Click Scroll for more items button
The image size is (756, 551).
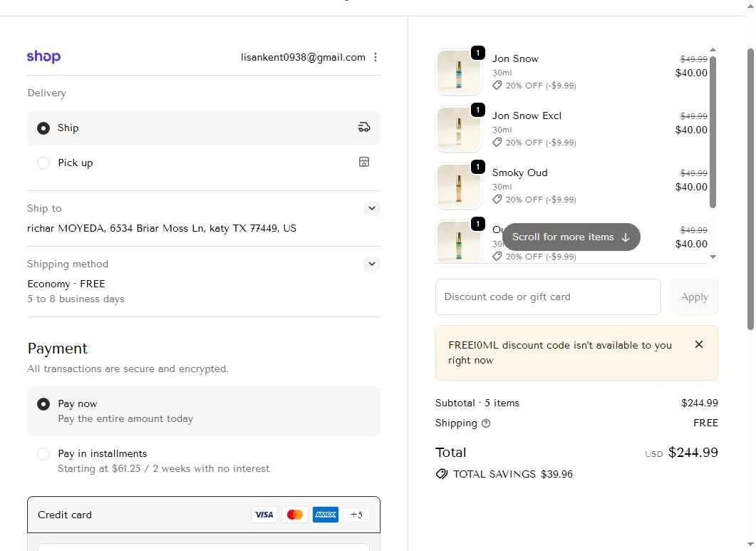click(x=571, y=237)
